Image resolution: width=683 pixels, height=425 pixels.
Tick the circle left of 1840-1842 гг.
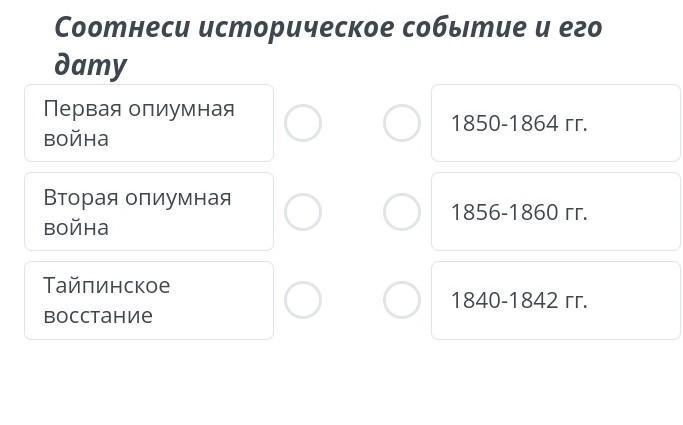[402, 300]
